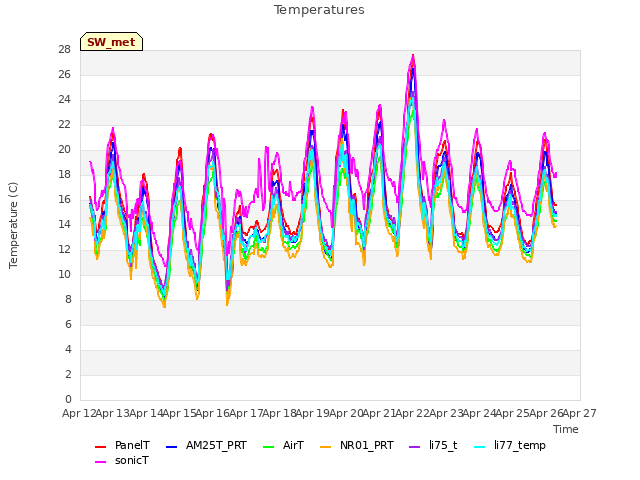Click the green AirT color marker
This screenshot has width=640, height=480.
(269, 447)
